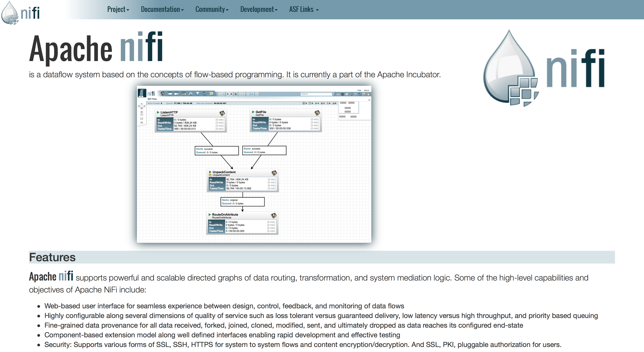Click the Processor chip icon in NiFi toolbar
The width and height of the screenshot is (644, 352).
pyautogui.click(x=162, y=94)
